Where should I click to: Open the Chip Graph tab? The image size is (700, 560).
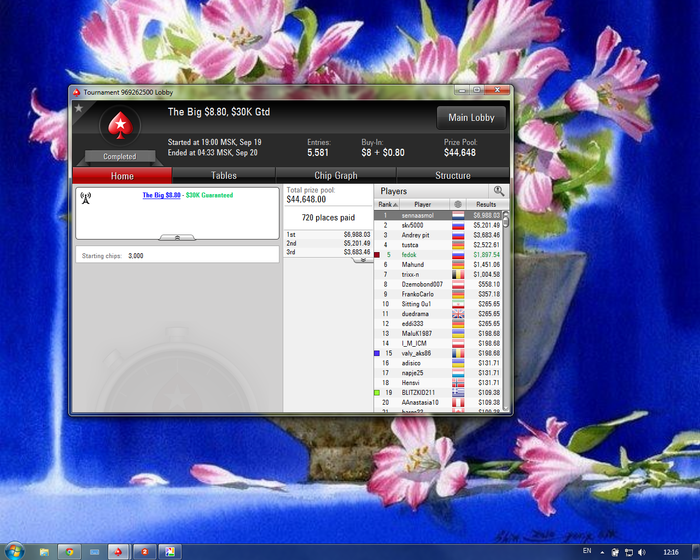pyautogui.click(x=336, y=176)
